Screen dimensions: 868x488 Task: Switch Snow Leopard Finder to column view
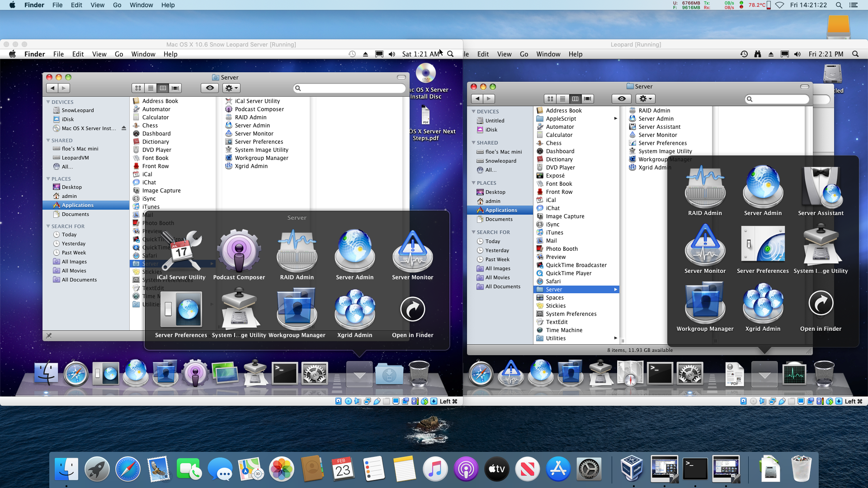tap(163, 88)
